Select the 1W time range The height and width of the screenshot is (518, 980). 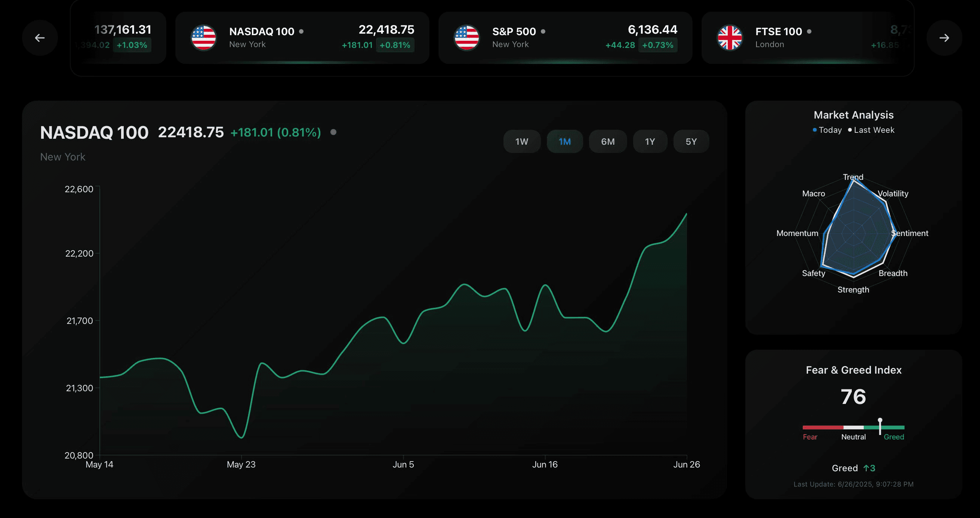[x=521, y=142]
